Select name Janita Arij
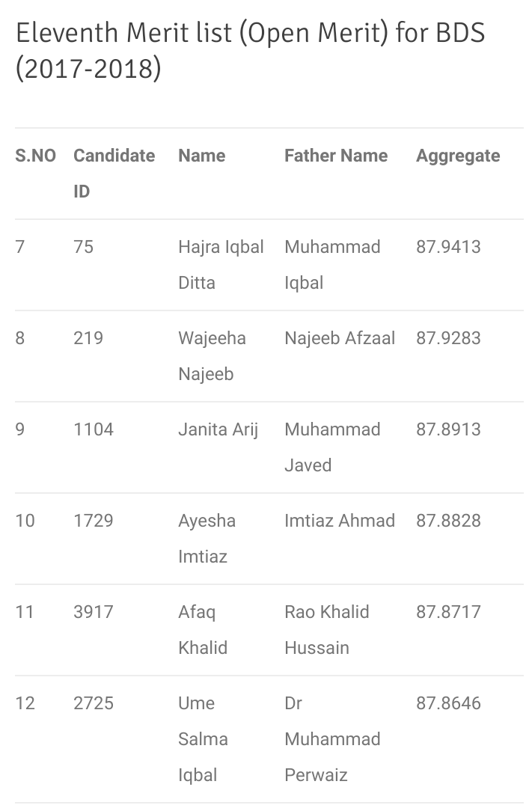The image size is (532, 808). [x=218, y=429]
